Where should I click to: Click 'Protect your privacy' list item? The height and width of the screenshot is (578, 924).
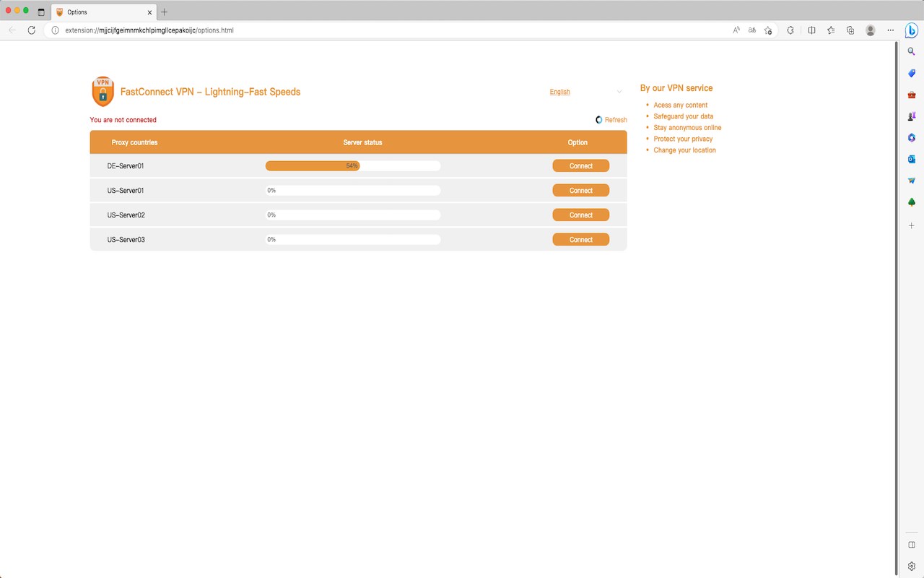click(683, 139)
